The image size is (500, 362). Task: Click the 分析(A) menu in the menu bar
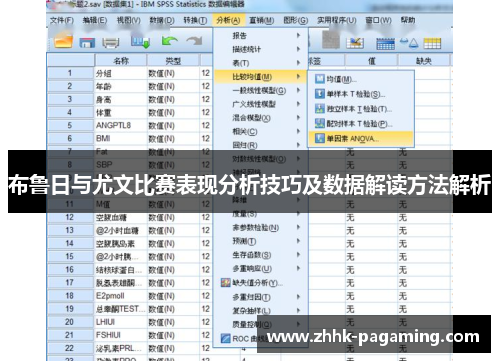pos(228,20)
